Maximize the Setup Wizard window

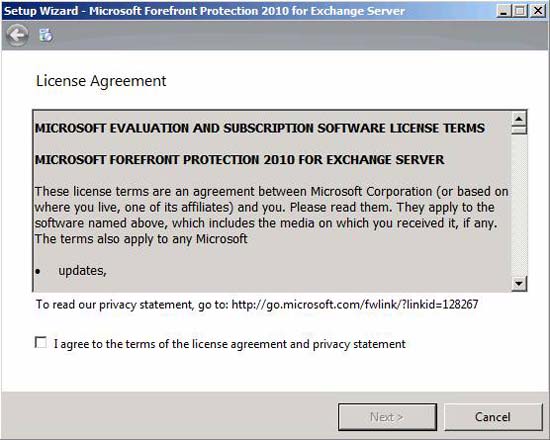[x=520, y=11]
